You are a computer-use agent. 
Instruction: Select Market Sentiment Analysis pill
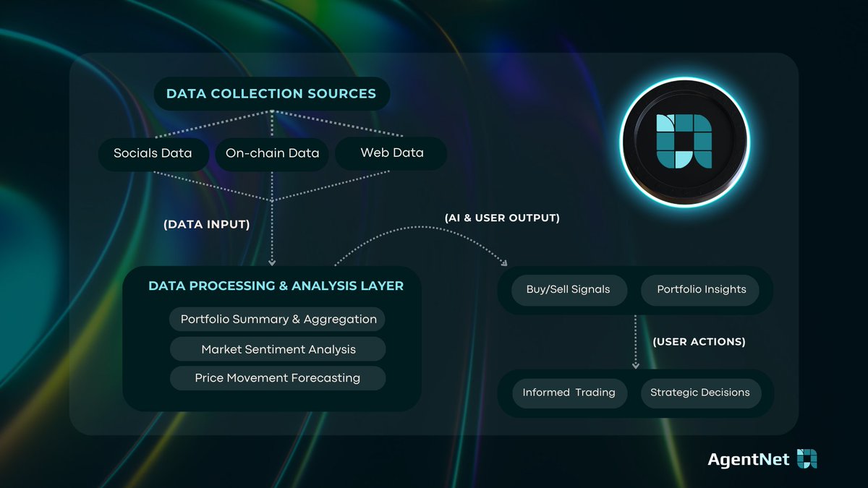(x=278, y=349)
